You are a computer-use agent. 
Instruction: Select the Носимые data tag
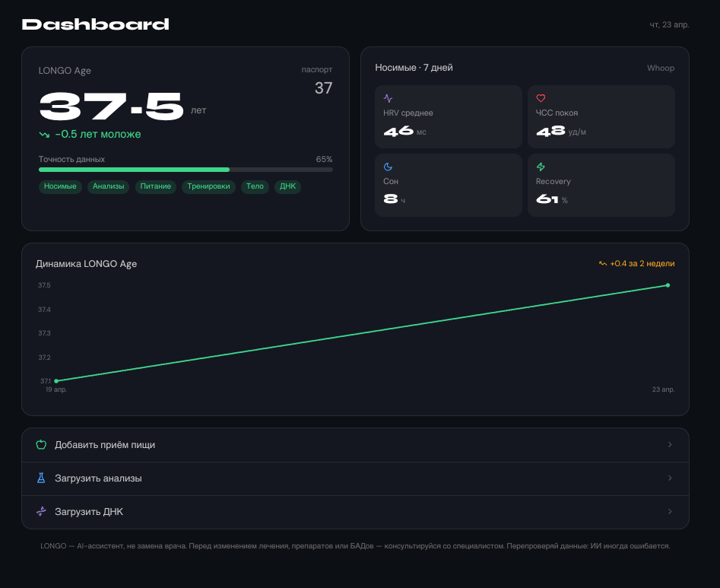pyautogui.click(x=60, y=186)
